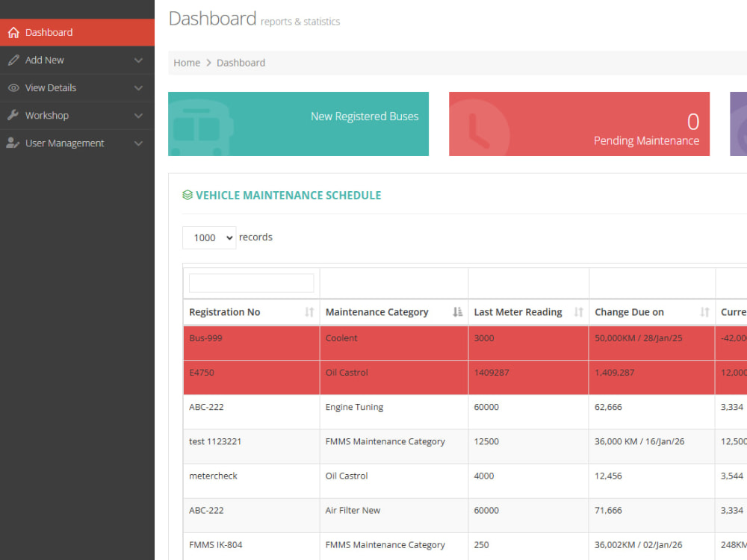Open the New Registered Buses card
Image resolution: width=747 pixels, height=560 pixels.
point(298,124)
